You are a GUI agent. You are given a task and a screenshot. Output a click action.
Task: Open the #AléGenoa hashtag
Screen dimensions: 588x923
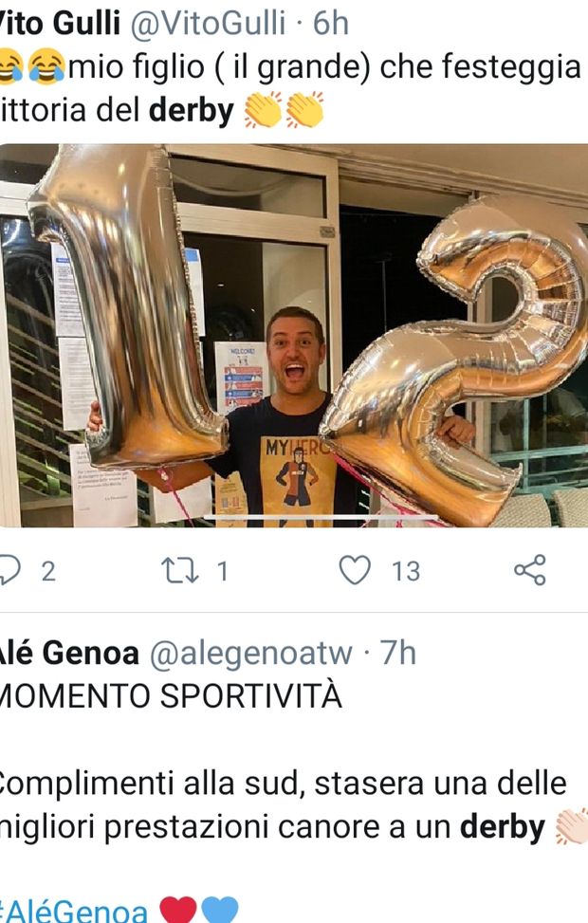pos(74,911)
